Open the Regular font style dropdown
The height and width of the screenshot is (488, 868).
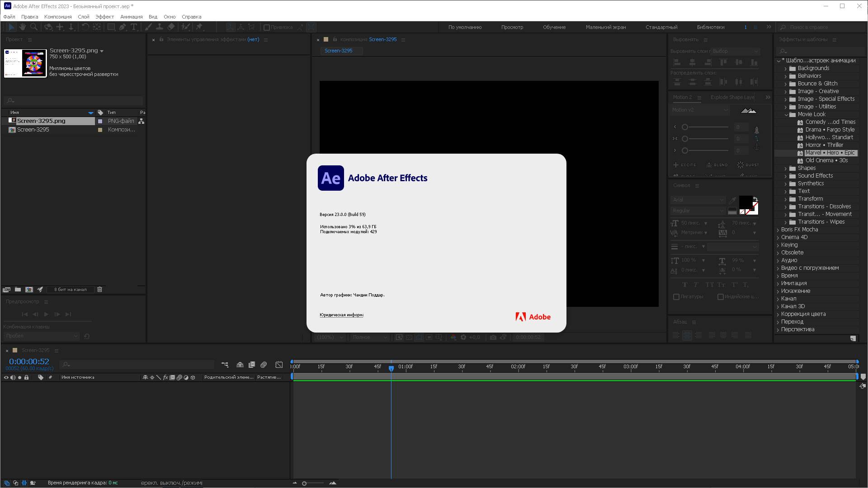(x=698, y=211)
